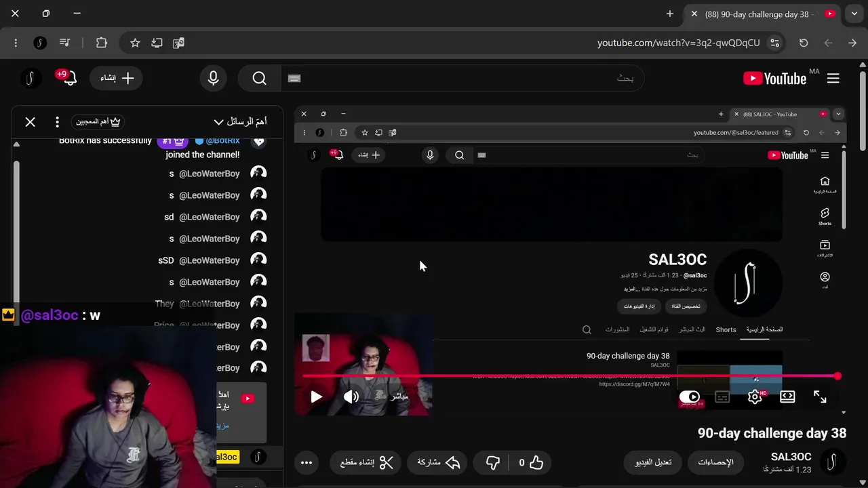The width and height of the screenshot is (868, 488).
Task: Open the تعديل الفيديو edit video button
Action: click(653, 462)
